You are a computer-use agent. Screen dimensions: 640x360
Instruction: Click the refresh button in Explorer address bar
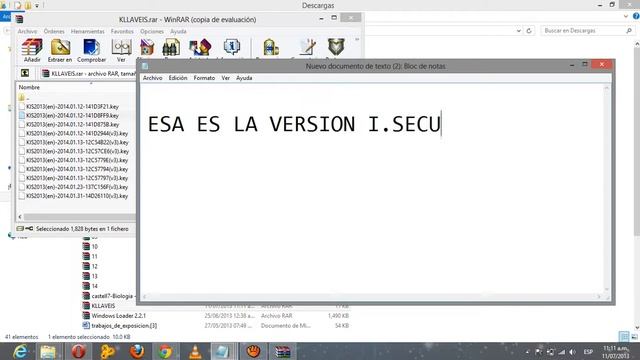click(529, 31)
